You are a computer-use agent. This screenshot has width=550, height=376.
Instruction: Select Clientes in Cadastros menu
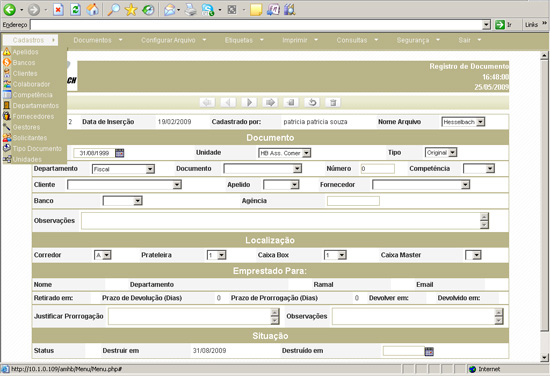(x=25, y=74)
